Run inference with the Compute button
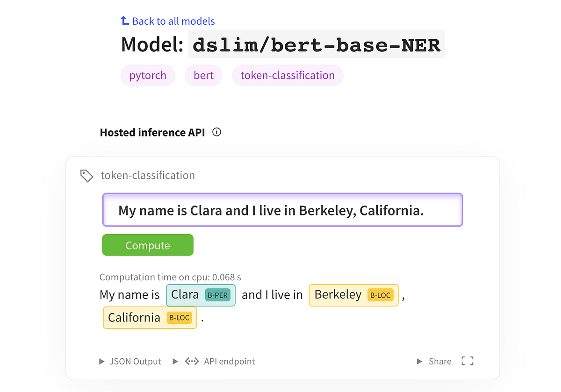561x392 pixels. [x=148, y=245]
